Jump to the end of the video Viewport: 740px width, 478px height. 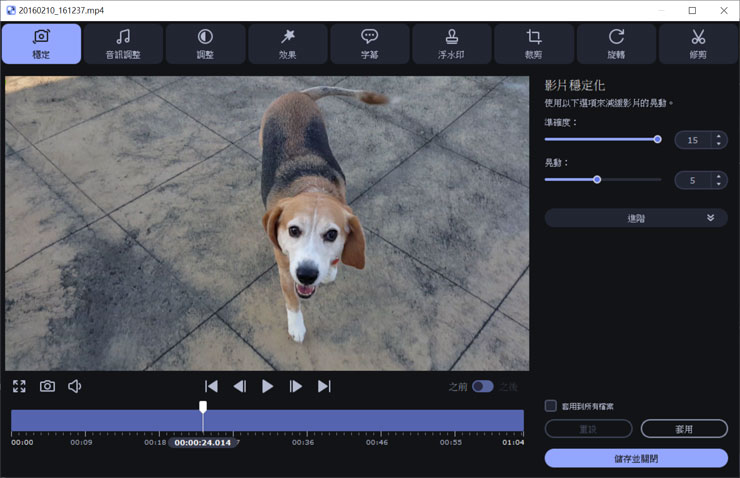pyautogui.click(x=324, y=386)
